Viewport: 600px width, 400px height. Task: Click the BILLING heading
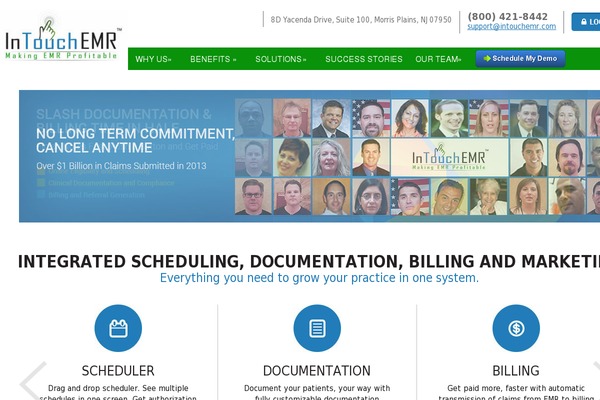(516, 371)
